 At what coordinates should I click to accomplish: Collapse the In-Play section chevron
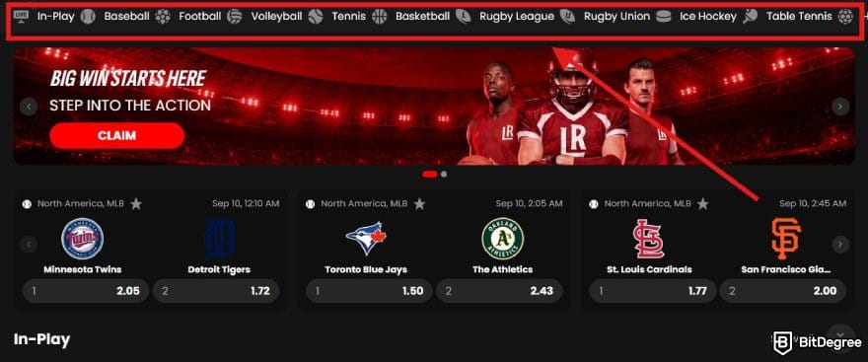tap(840, 334)
